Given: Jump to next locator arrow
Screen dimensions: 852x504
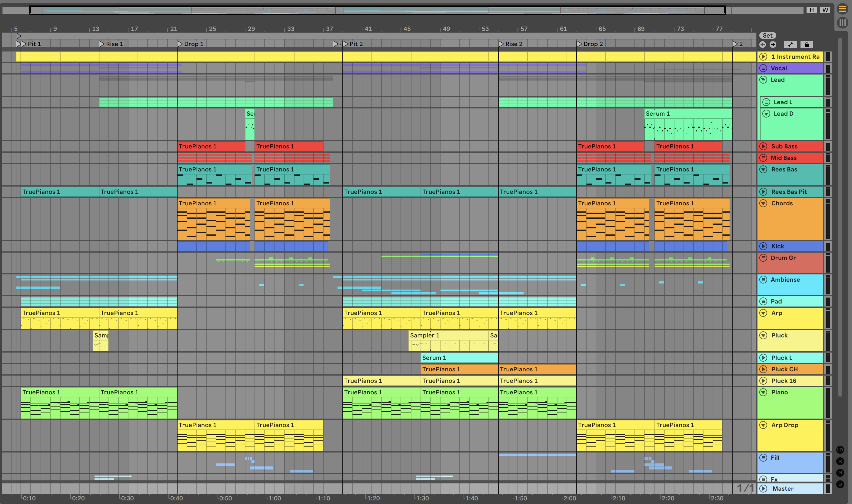Looking at the screenshot, I should pos(773,45).
